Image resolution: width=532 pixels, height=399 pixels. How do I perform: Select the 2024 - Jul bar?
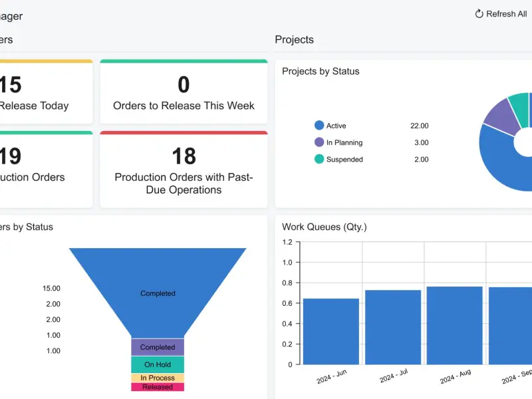pyautogui.click(x=393, y=327)
